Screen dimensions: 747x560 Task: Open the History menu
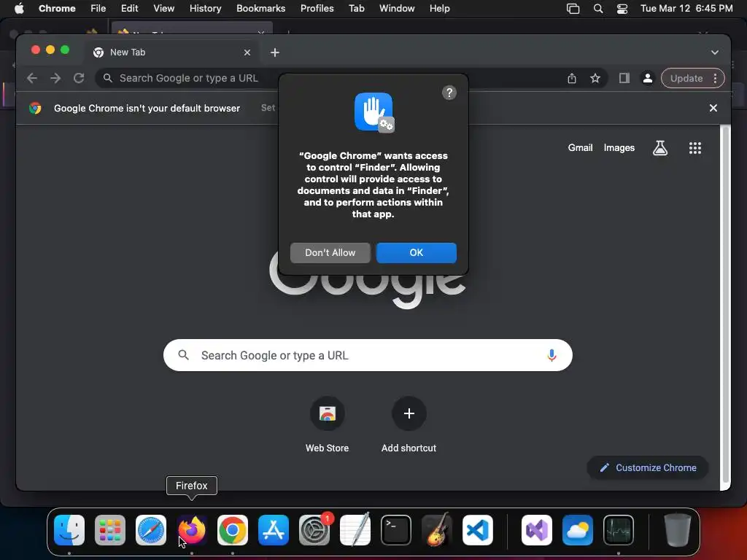[205, 9]
